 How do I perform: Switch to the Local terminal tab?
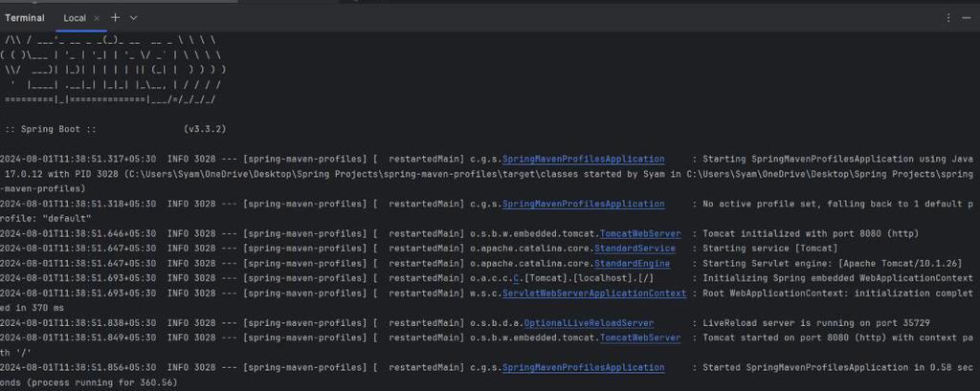tap(75, 18)
